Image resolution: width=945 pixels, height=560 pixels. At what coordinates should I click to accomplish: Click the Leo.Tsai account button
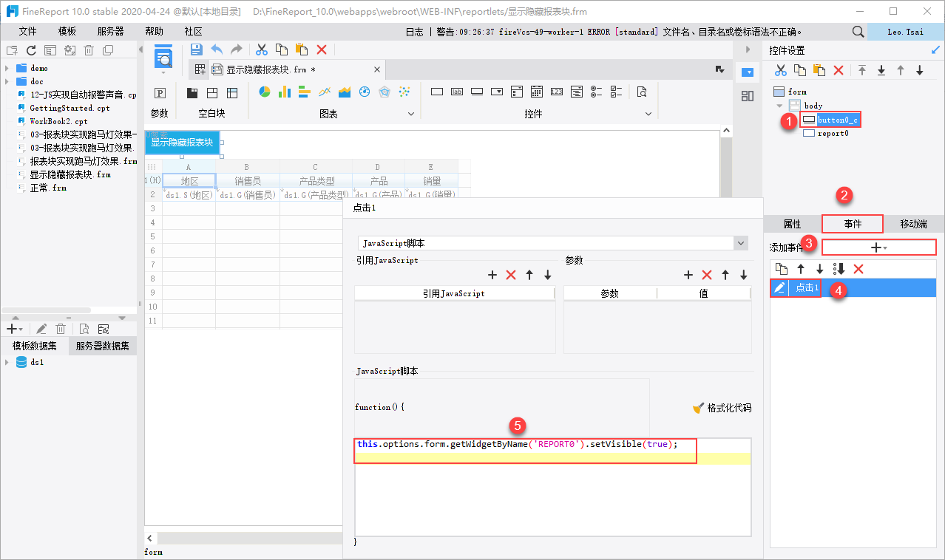(905, 32)
